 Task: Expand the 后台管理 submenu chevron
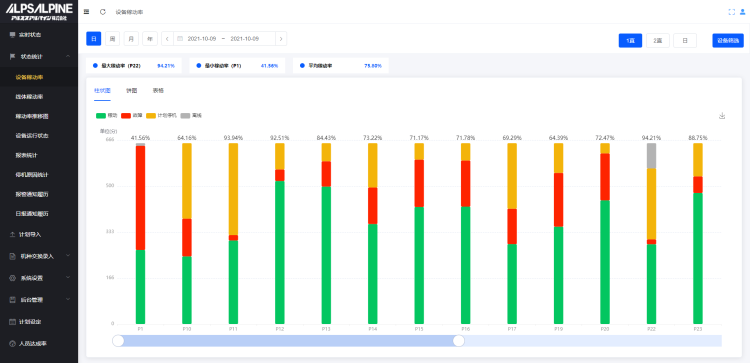point(68,299)
